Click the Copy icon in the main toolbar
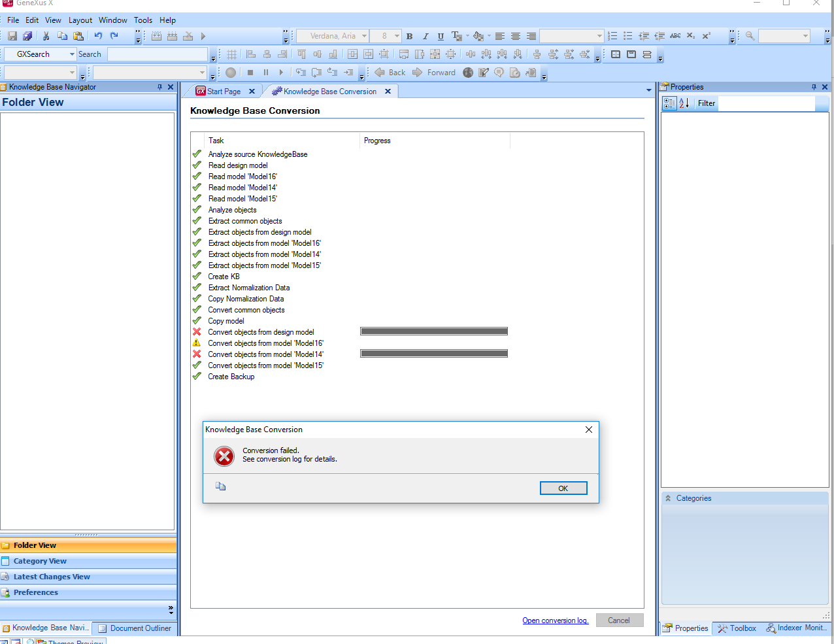834x644 pixels. 62,36
